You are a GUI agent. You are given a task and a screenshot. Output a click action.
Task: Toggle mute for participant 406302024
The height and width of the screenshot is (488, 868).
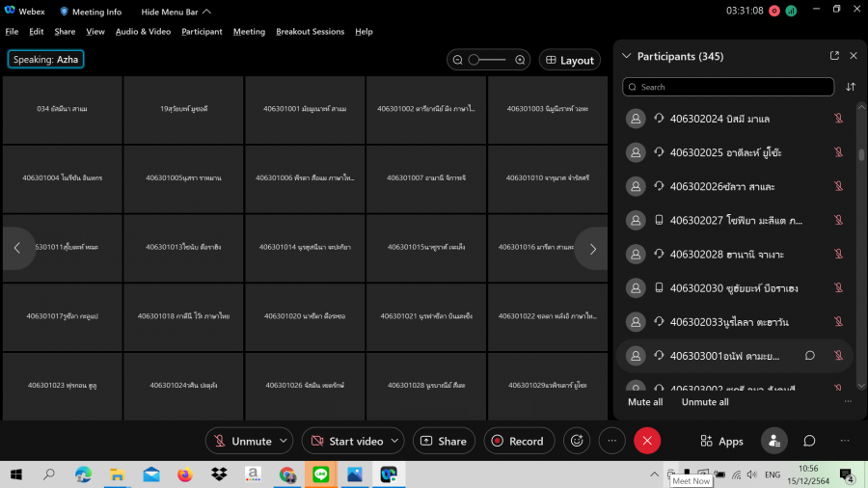(x=838, y=119)
